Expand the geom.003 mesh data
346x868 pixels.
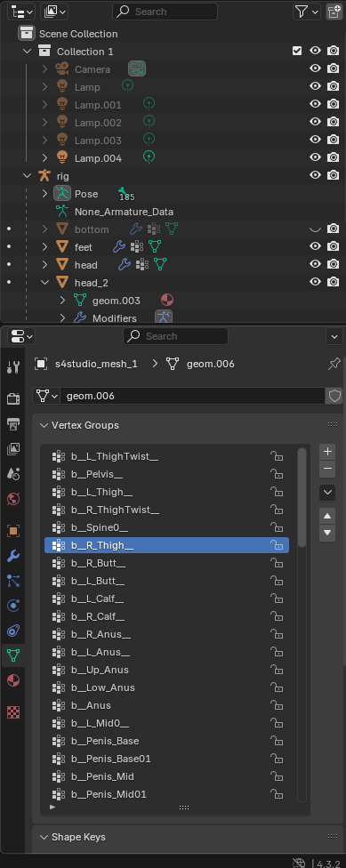pos(62,300)
